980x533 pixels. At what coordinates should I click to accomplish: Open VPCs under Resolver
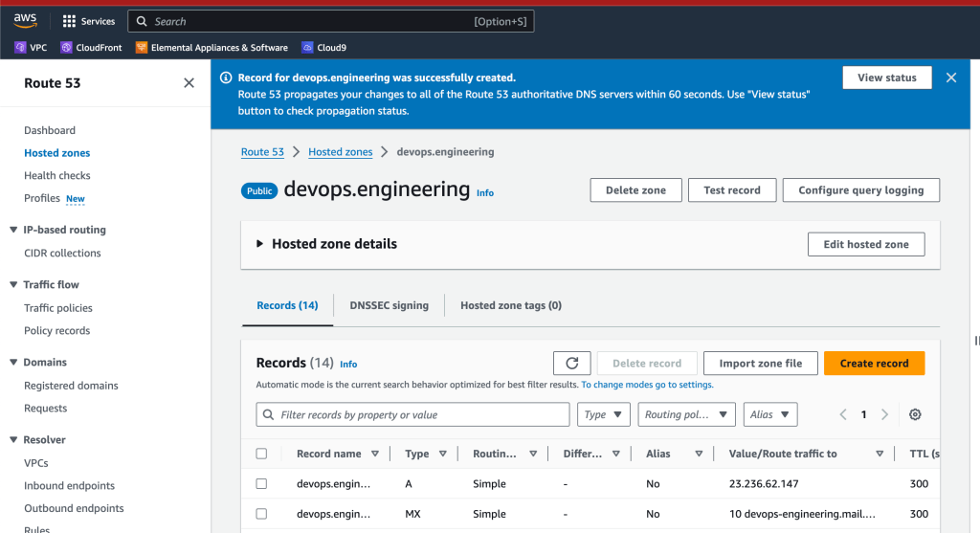[35, 463]
